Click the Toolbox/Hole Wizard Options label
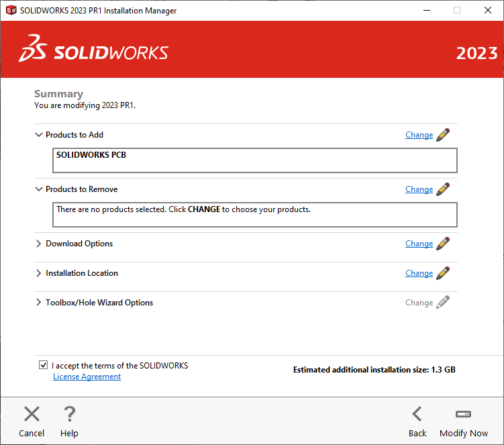Image resolution: width=504 pixels, height=445 pixels. (99, 303)
